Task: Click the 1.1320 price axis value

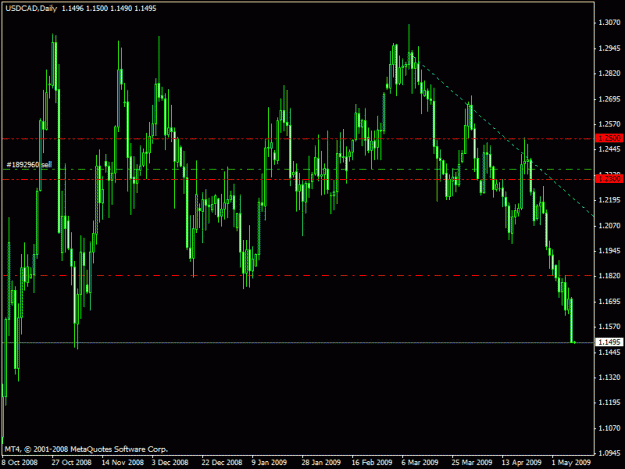Action: pos(609,377)
